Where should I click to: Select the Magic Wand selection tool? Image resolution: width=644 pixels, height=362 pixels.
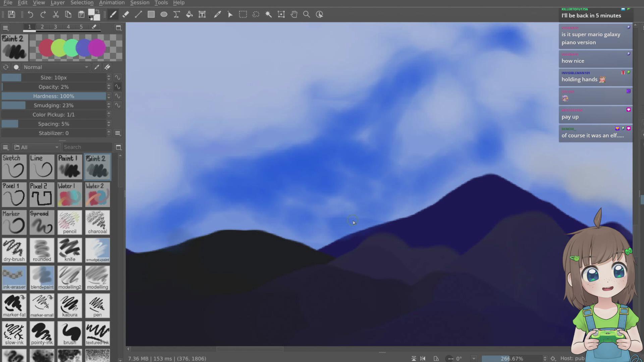[268, 14]
